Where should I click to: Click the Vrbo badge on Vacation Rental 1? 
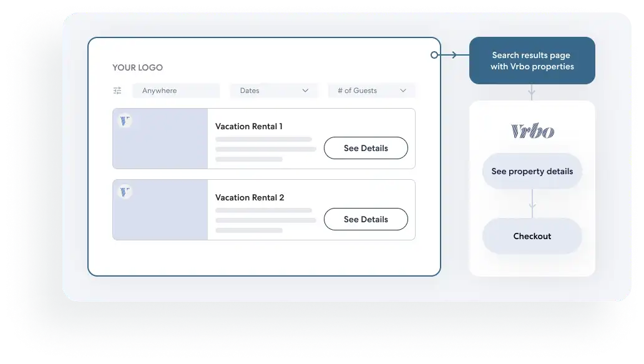(x=125, y=121)
